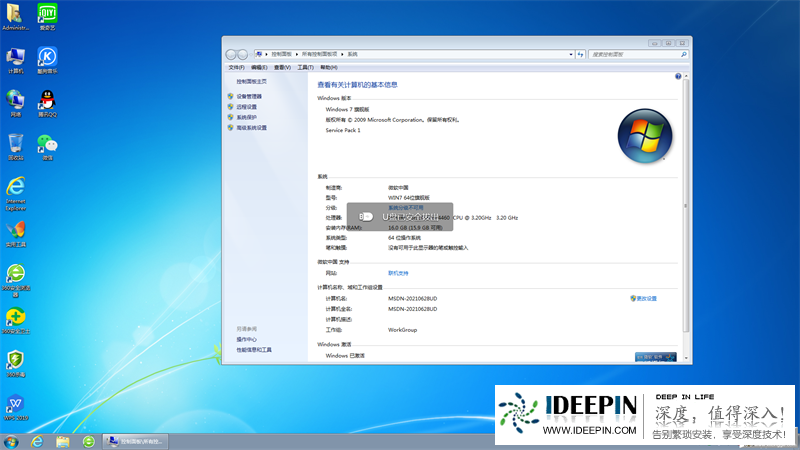Click inside the Control Panel search box

(x=634, y=54)
